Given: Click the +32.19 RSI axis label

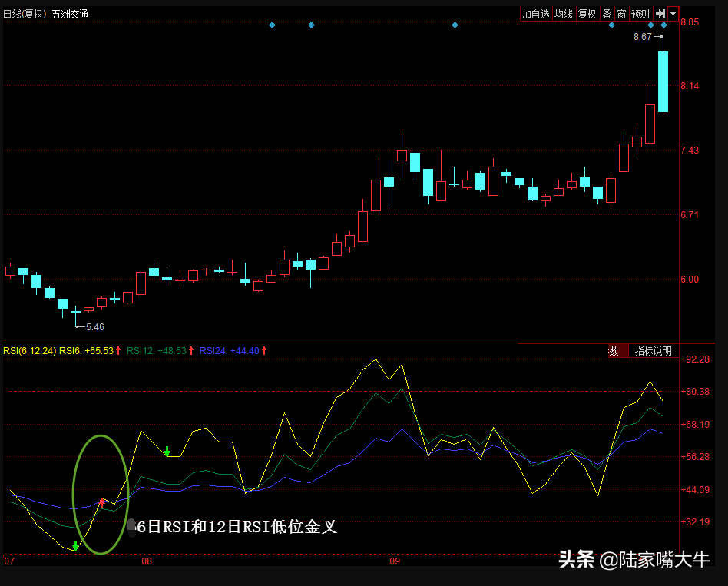Looking at the screenshot, I should click(695, 522).
